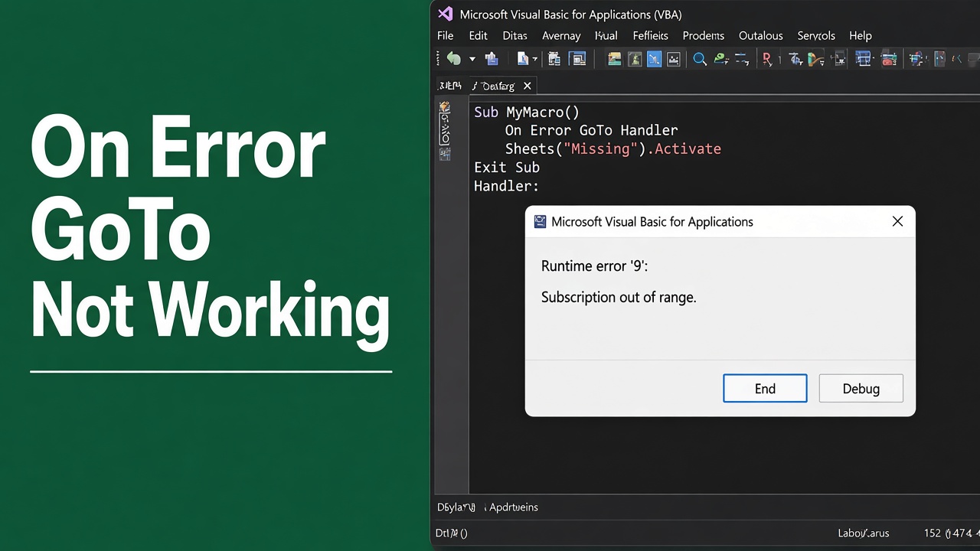Screen dimensions: 980x551
Task: Close the runtime error dialog with X
Action: [x=897, y=221]
